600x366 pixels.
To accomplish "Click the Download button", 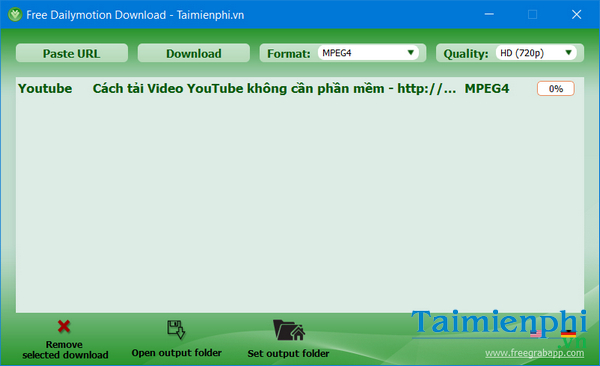I will (194, 53).
